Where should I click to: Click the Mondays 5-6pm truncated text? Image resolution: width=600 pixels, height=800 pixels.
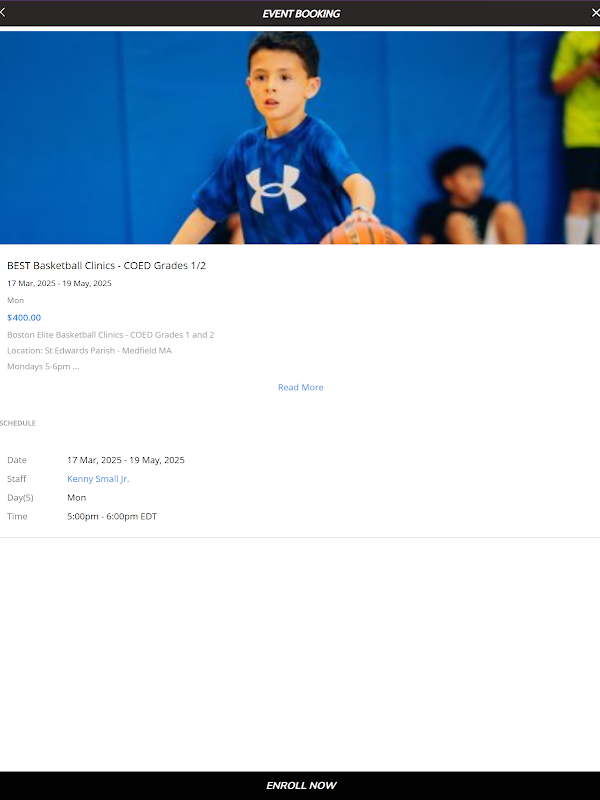[x=43, y=366]
